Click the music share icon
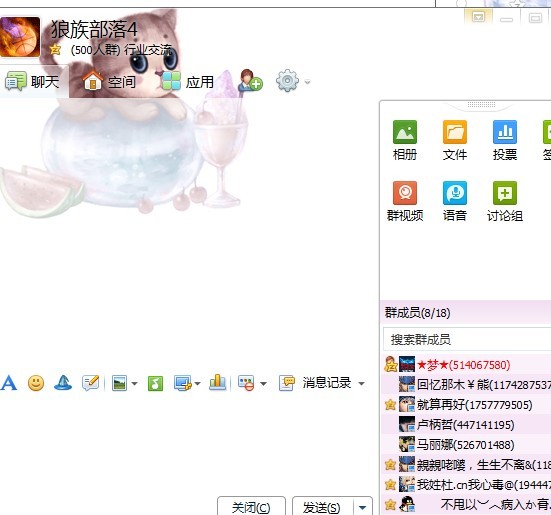Image resolution: width=551 pixels, height=515 pixels. pyautogui.click(x=155, y=383)
